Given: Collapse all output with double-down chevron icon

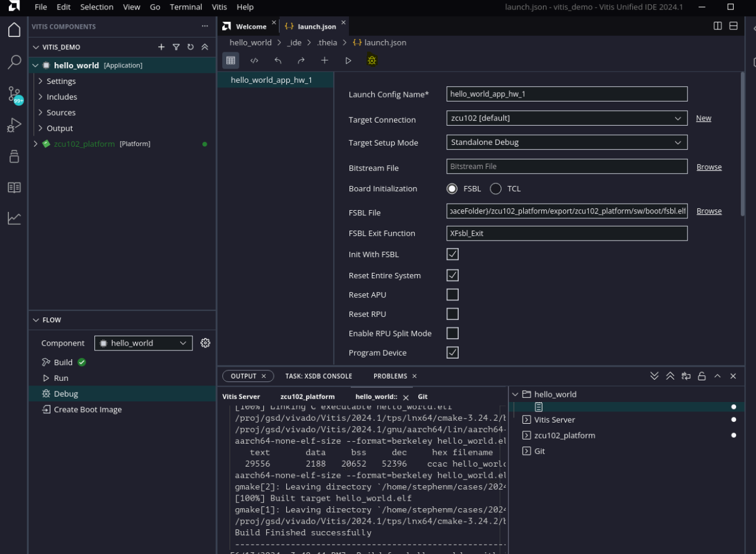Looking at the screenshot, I should pos(655,376).
